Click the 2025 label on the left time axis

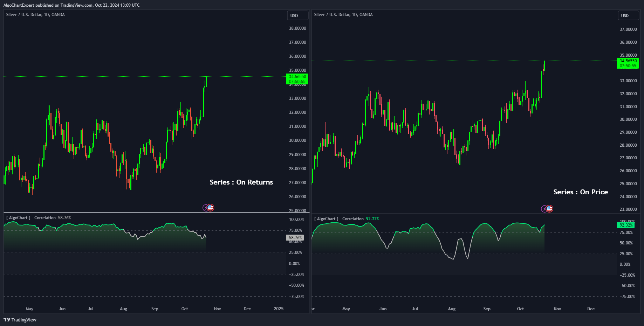(279, 309)
